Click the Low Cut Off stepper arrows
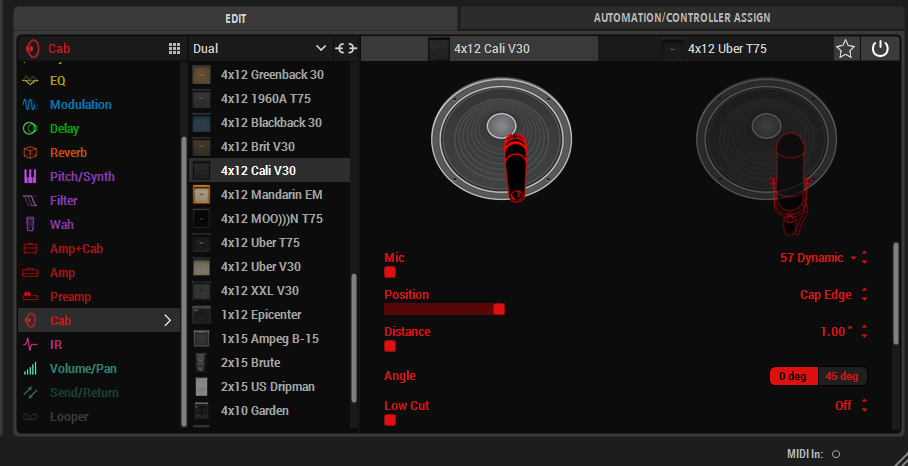This screenshot has width=908, height=466. pyautogui.click(x=865, y=406)
